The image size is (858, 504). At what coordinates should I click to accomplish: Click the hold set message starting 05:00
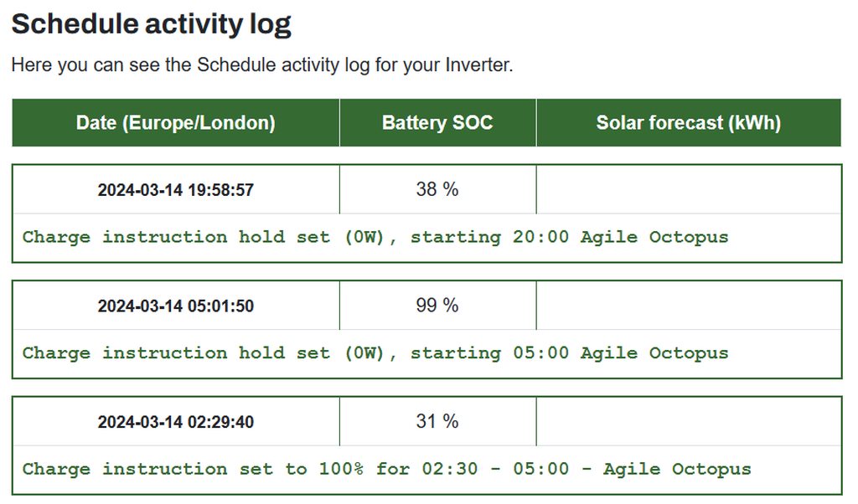pyautogui.click(x=375, y=352)
